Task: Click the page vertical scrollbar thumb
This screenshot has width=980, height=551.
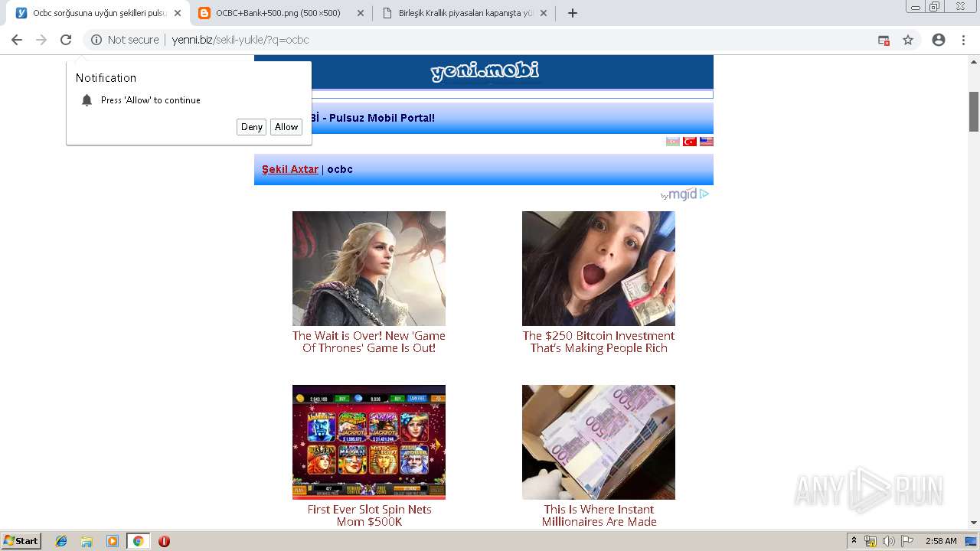Action: tap(974, 111)
